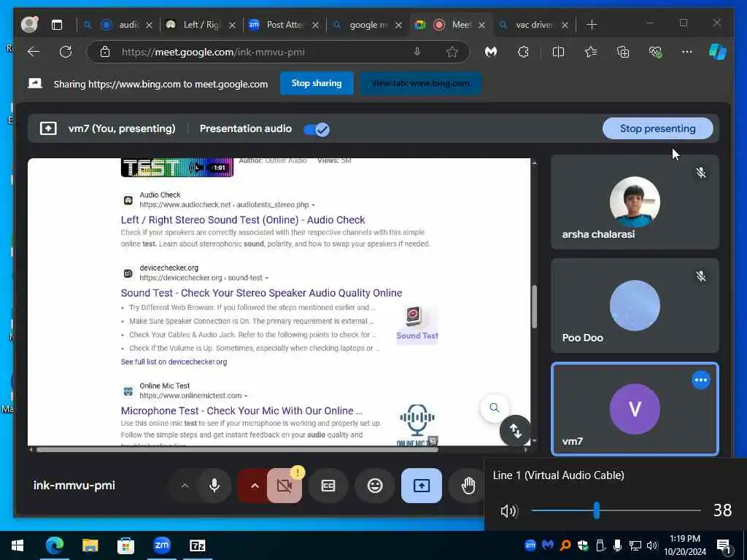Open dropdown arrow next to audiocheck.net URL
This screenshot has width=747, height=560.
314,205
